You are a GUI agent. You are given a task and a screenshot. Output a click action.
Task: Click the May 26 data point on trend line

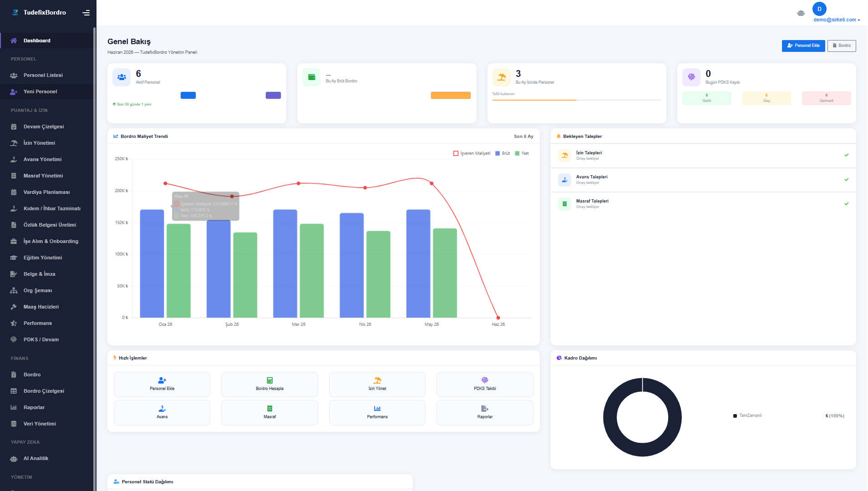click(431, 183)
